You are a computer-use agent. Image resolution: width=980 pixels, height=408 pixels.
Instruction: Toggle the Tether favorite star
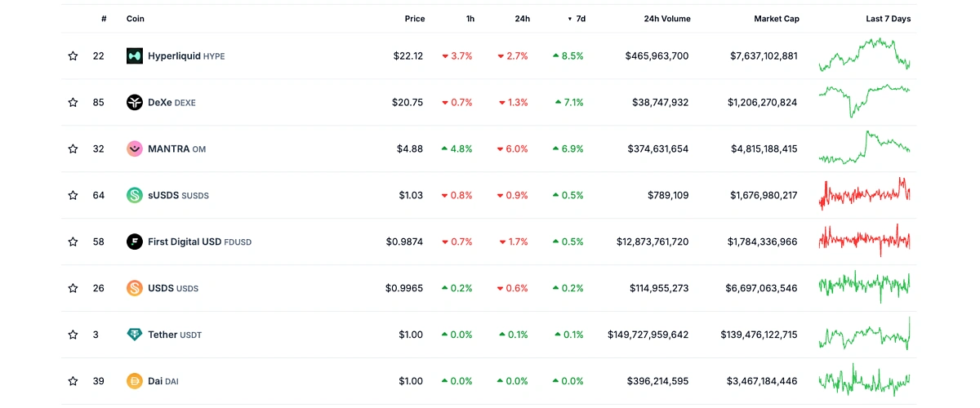coord(73,335)
